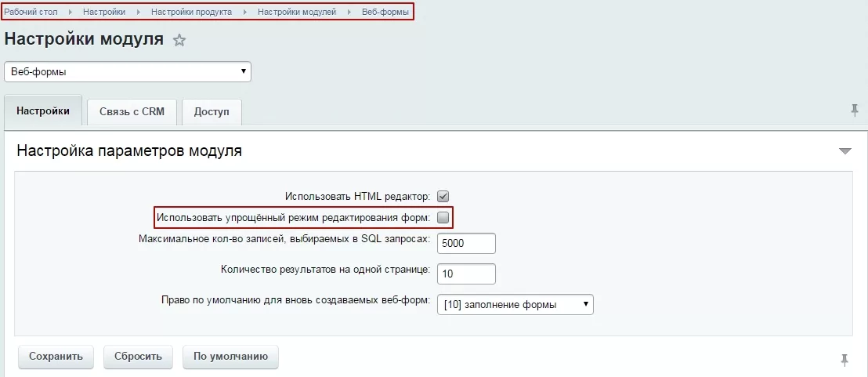The image size is (868, 377).
Task: Click the Настройки модуля page title
Action: 84,39
